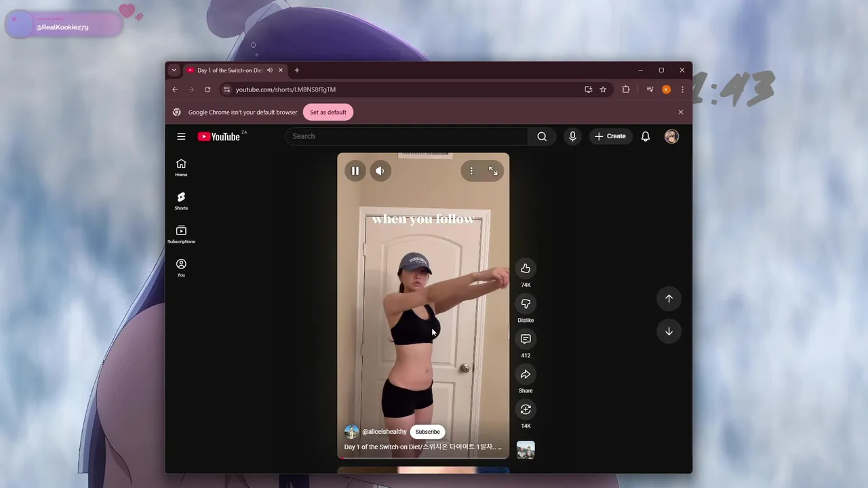Pause the playing Short
868x488 pixels.
355,171
